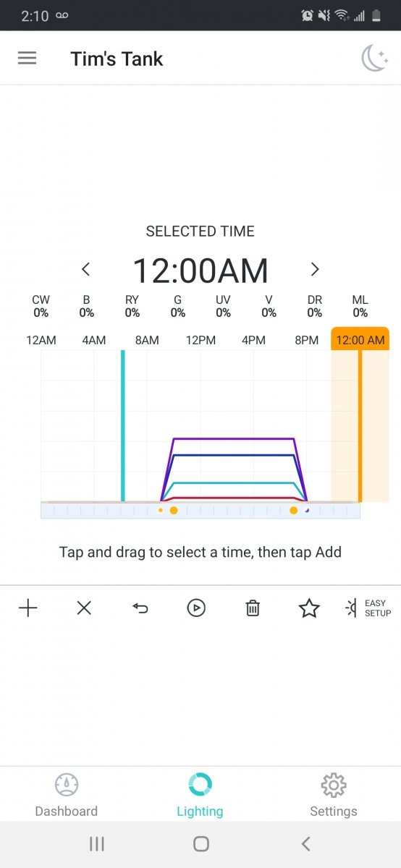Open the hamburger navigation menu
The height and width of the screenshot is (868, 401).
(x=27, y=59)
